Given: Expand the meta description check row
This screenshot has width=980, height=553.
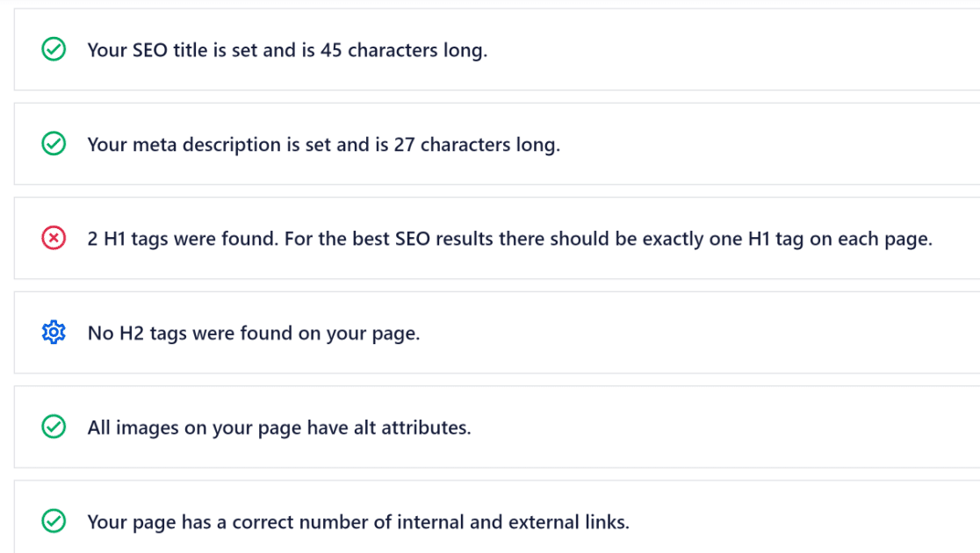Looking at the screenshot, I should pyautogui.click(x=498, y=144).
